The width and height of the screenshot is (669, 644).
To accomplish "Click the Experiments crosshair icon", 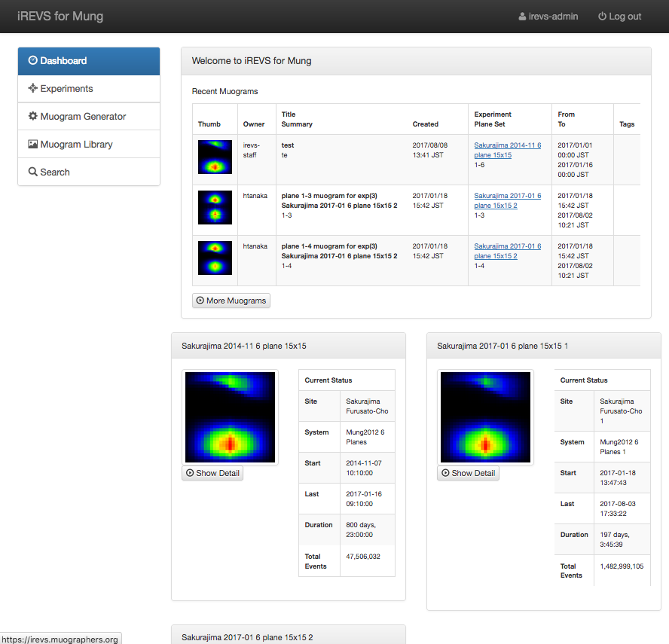I will 32,89.
